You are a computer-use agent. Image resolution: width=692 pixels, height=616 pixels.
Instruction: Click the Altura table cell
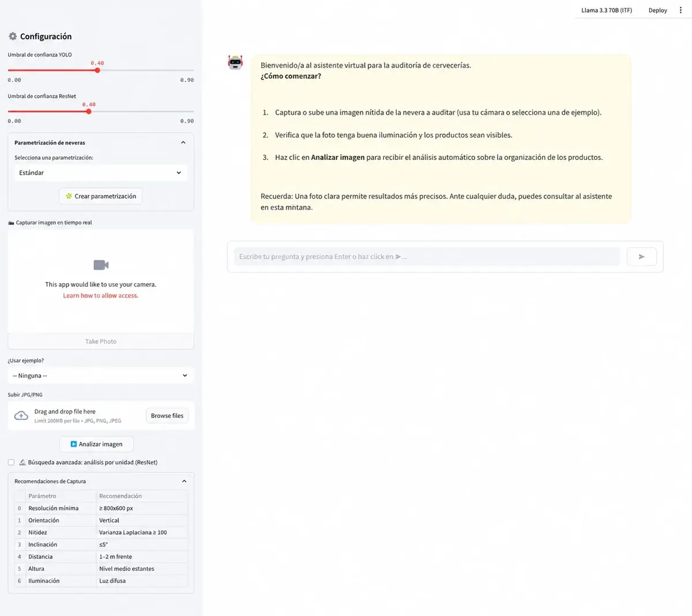pyautogui.click(x=61, y=569)
